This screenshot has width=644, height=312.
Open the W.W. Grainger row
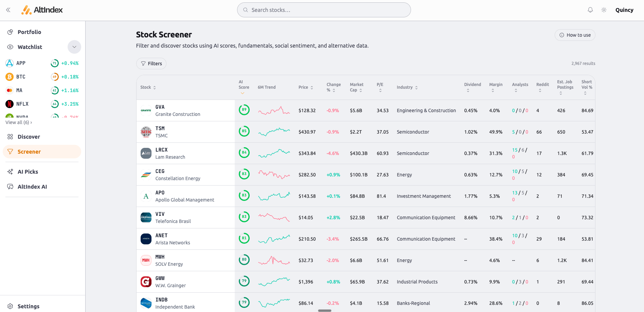pos(366,282)
